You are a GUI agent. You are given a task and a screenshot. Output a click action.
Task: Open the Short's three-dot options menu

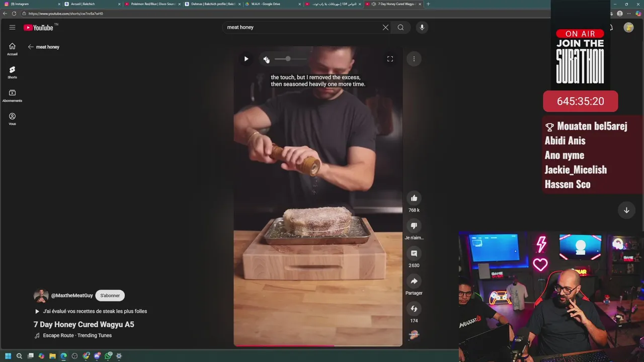tap(414, 59)
